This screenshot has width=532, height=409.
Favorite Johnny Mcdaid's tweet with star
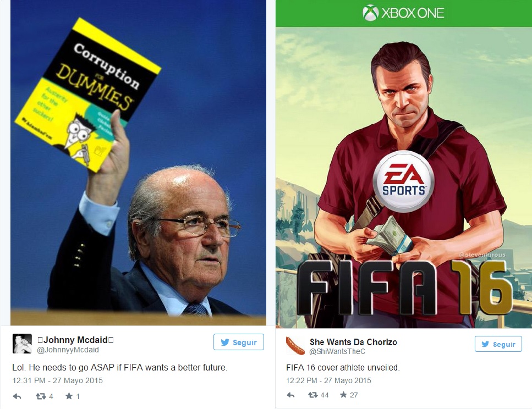[69, 396]
